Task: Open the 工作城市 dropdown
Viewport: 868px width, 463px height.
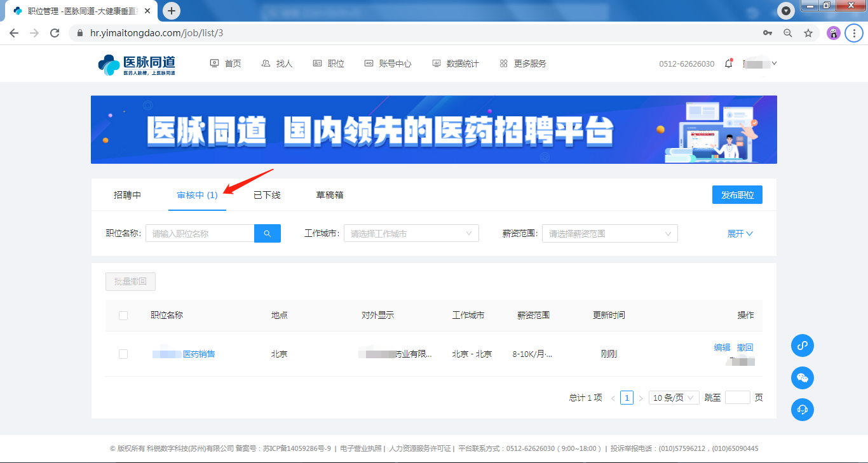Action: [411, 234]
